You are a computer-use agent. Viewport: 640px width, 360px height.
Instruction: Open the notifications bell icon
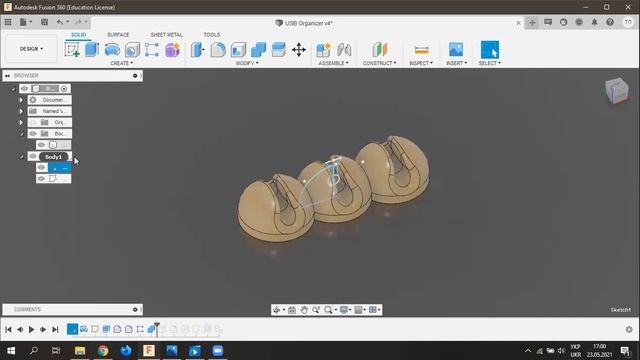click(x=594, y=22)
